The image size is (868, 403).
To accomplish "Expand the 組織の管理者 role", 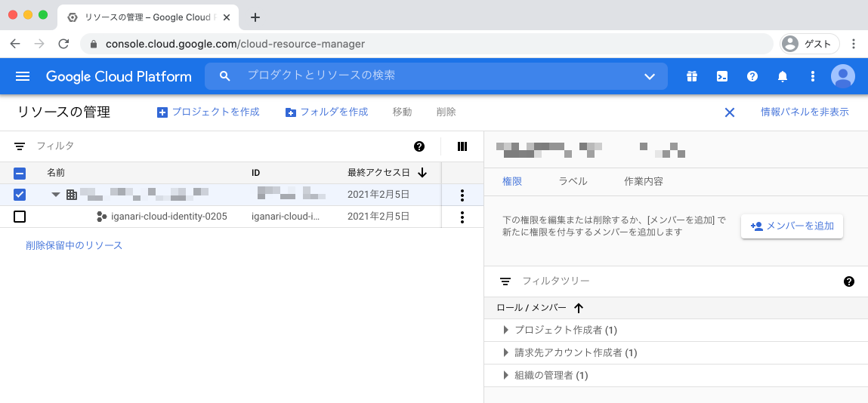I will (505, 375).
